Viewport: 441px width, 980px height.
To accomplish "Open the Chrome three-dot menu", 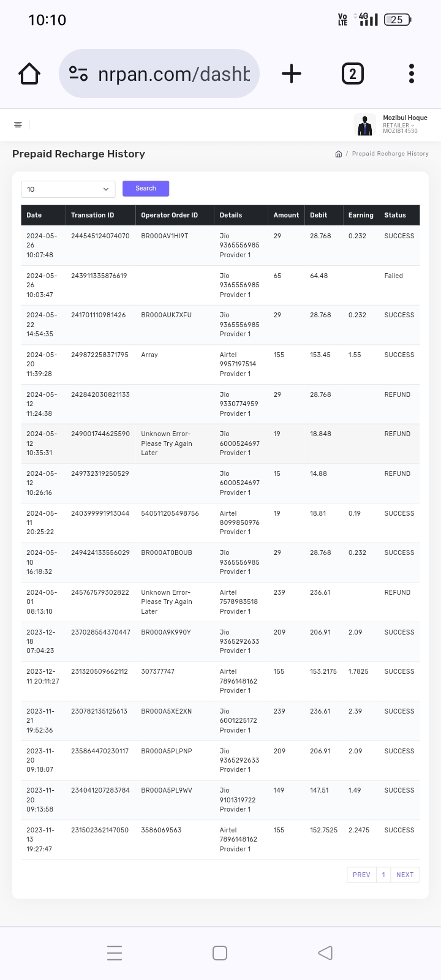I will click(412, 74).
